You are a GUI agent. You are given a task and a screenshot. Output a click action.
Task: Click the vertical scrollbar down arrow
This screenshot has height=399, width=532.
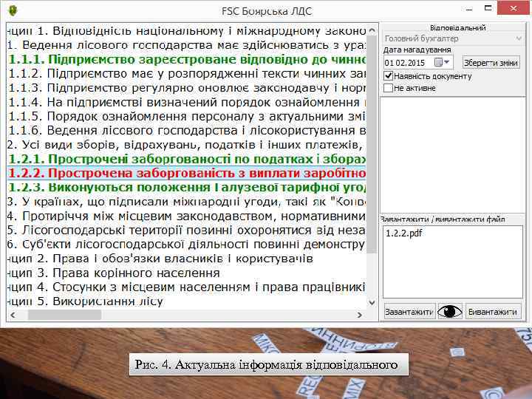[x=372, y=302]
